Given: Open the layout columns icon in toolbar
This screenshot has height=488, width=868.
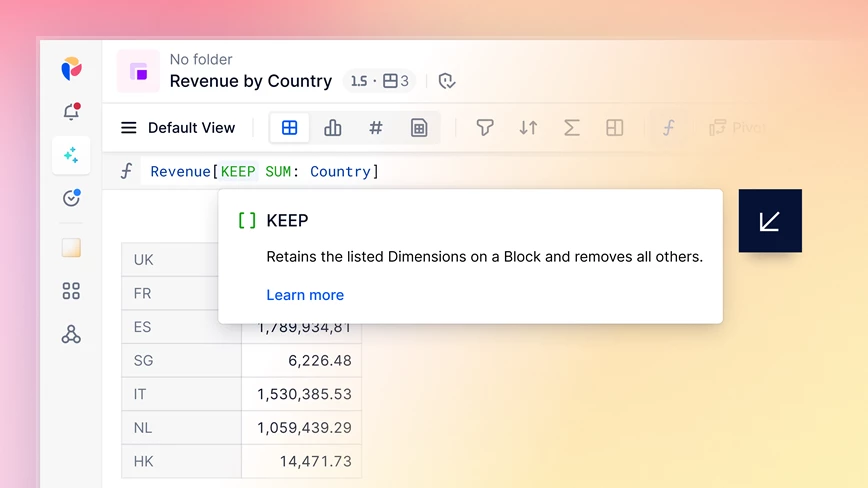Looking at the screenshot, I should tap(614, 128).
